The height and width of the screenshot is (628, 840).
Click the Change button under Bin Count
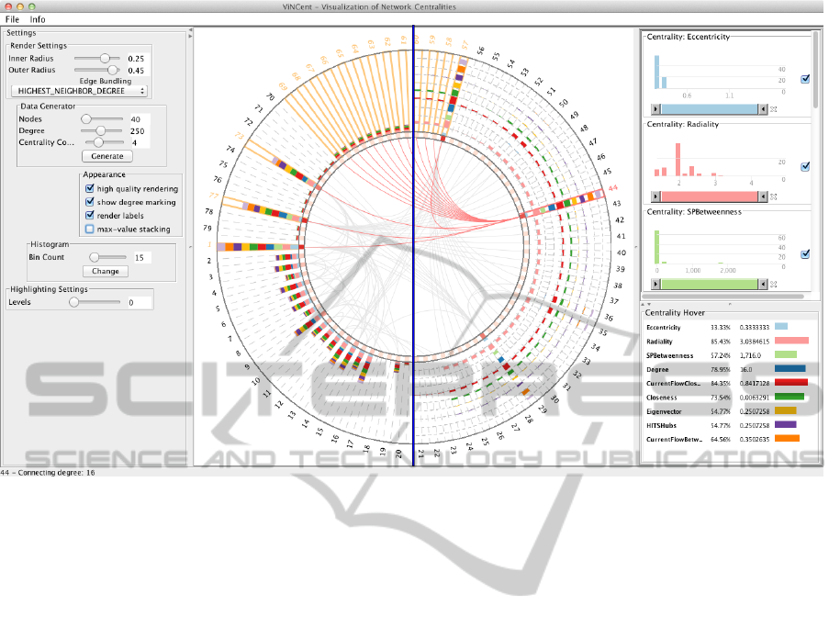[105, 272]
